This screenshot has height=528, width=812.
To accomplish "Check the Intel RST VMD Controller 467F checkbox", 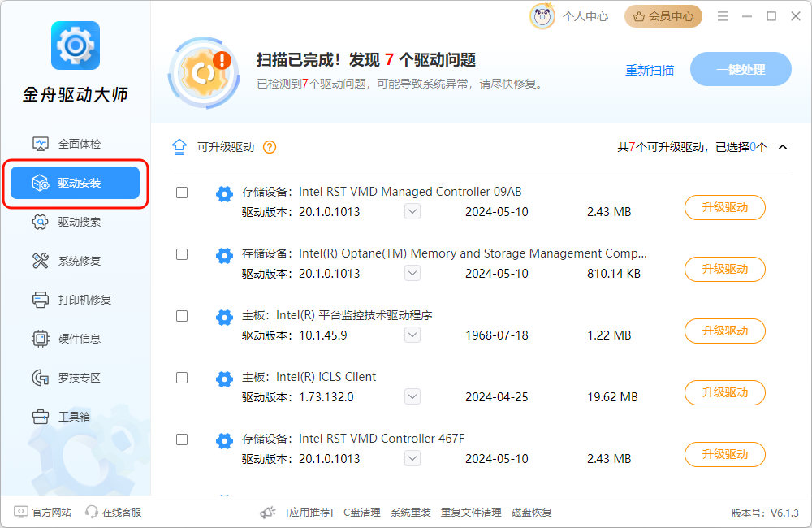I will [182, 439].
